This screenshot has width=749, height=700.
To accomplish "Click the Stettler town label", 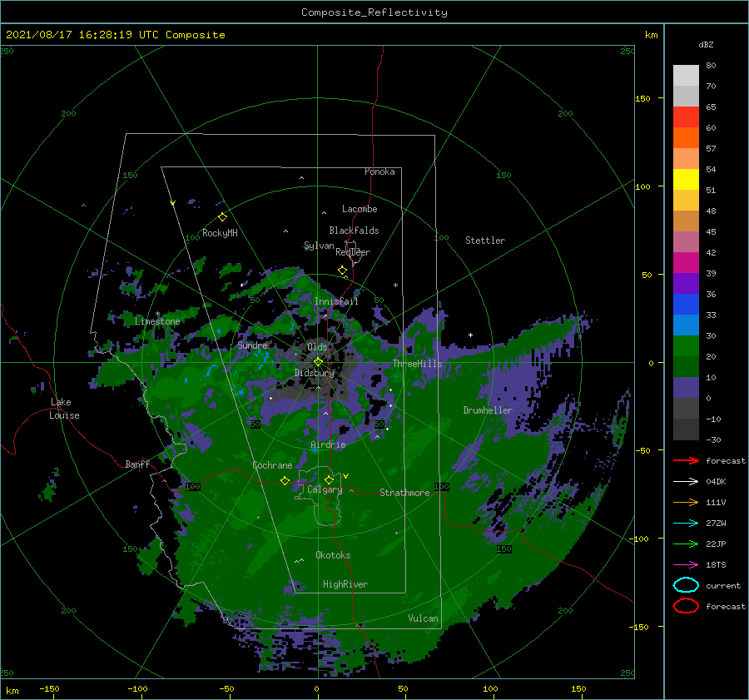I will (x=485, y=241).
